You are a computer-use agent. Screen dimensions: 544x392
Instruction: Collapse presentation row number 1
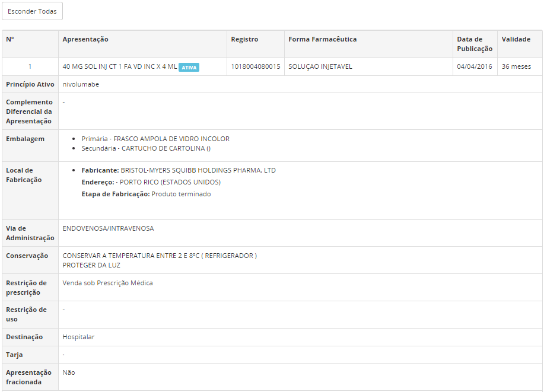(30, 66)
